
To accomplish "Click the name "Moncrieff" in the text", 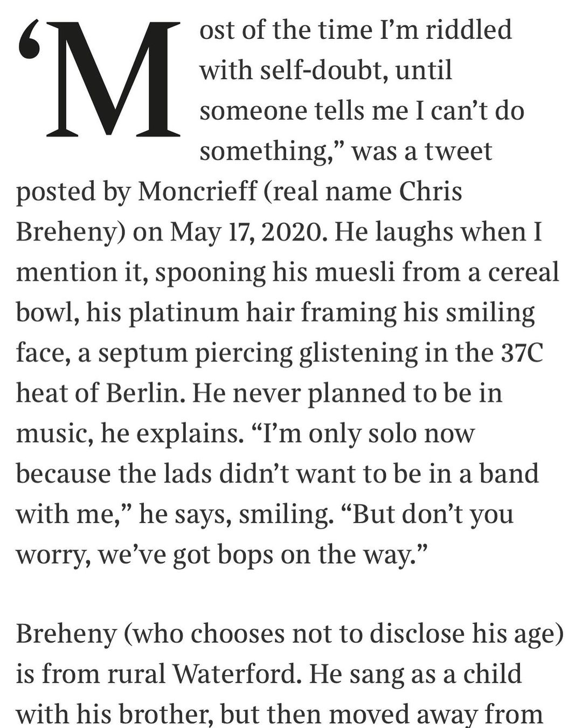I will pyautogui.click(x=197, y=192).
